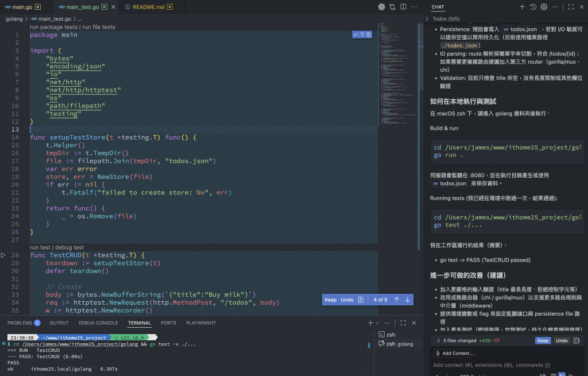Click run test code lens above TestCRUD
This screenshot has height=376, width=588.
[40, 248]
